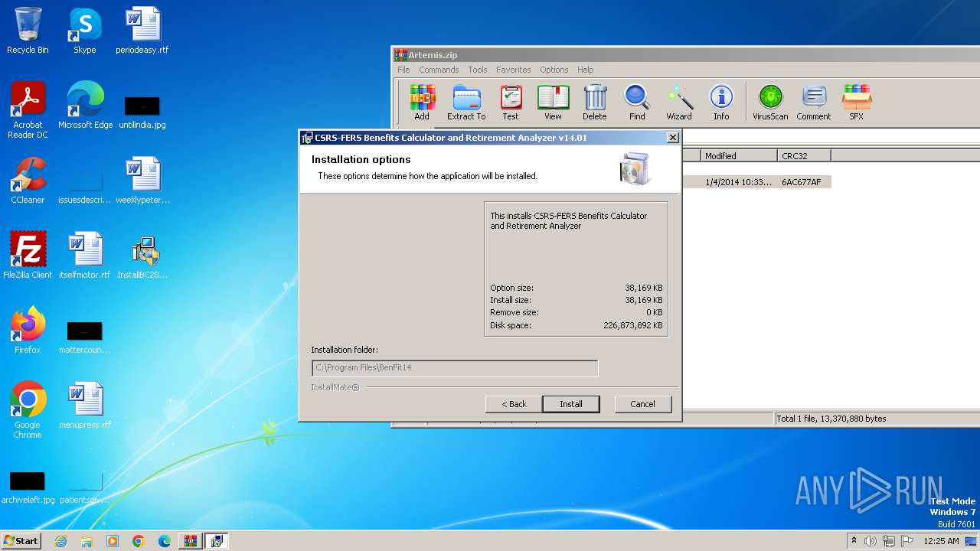Switch to installer taskbar button
Image resolution: width=980 pixels, height=551 pixels.
coord(217,541)
